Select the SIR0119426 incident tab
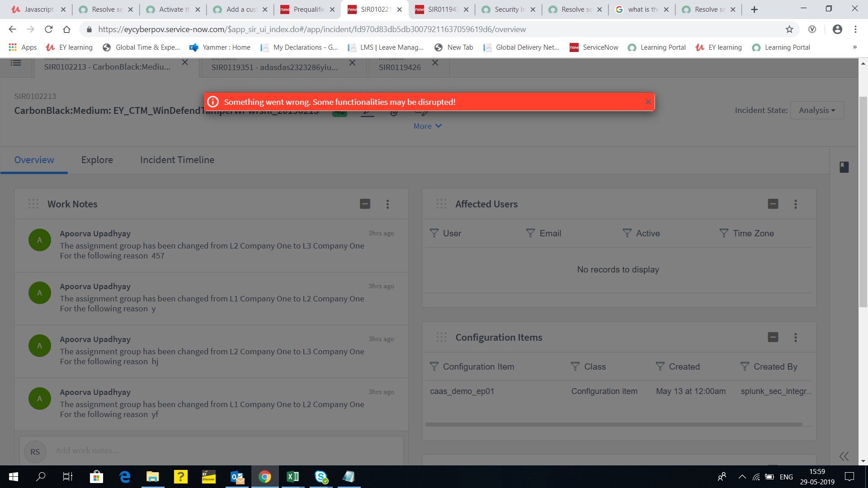 point(400,67)
